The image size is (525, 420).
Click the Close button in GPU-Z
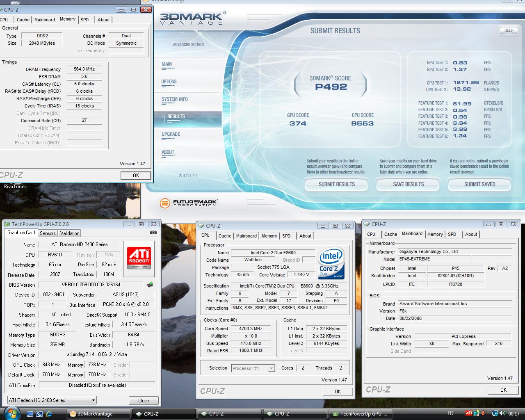[x=144, y=401]
